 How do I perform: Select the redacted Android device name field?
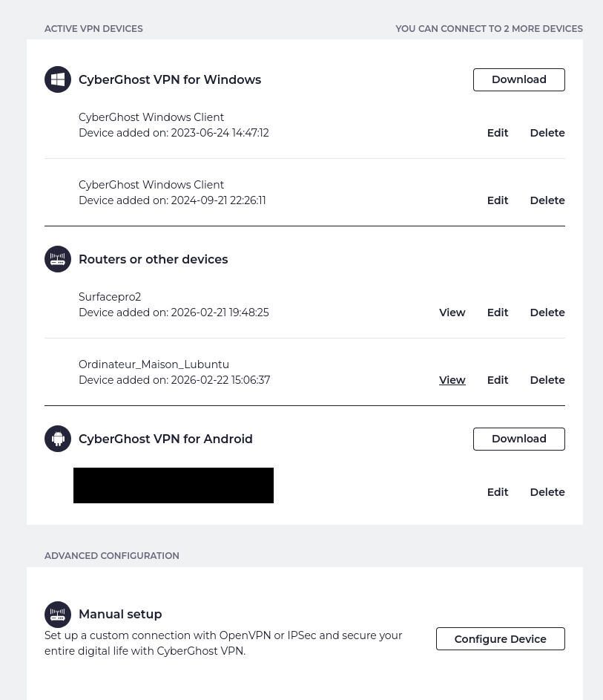click(x=173, y=485)
